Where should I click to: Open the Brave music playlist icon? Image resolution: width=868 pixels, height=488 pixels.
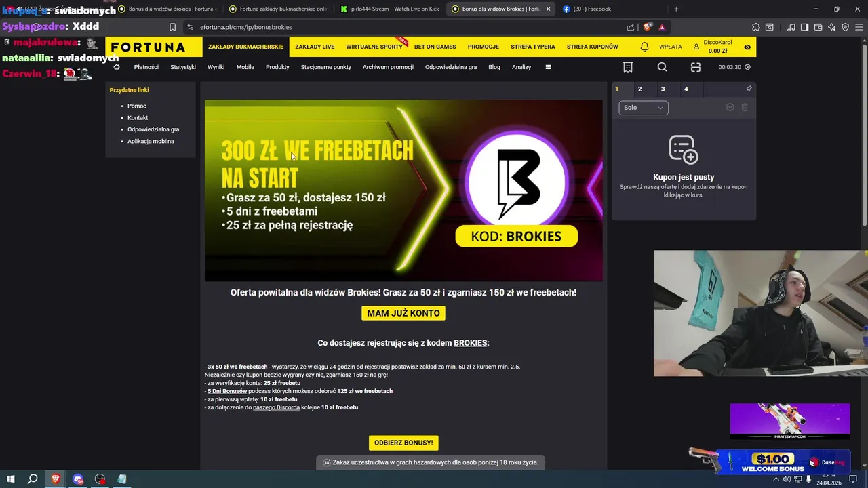pos(791,27)
